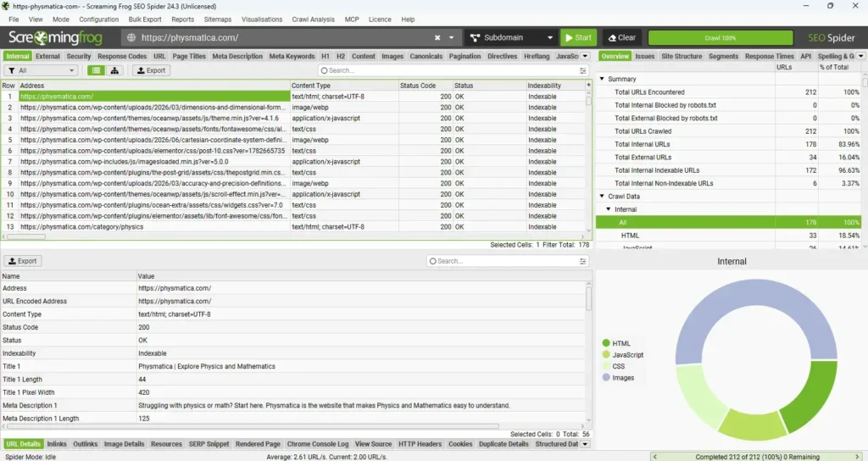Viewport: 868px width, 461px height.
Task: Open the Inlinks bottom tab
Action: coord(57,444)
